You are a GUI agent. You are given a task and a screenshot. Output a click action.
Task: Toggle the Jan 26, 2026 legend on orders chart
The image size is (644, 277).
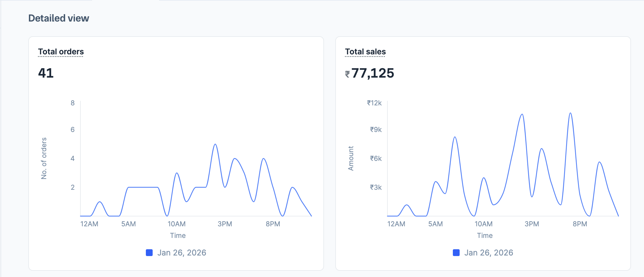[182, 252]
